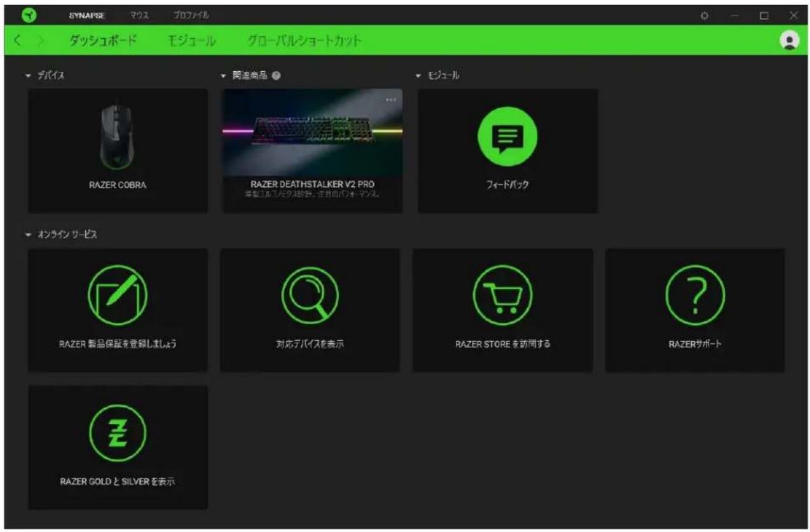Screen dimensions: 810x532
Task: Minimize the Synapse window
Action: pyautogui.click(x=734, y=15)
